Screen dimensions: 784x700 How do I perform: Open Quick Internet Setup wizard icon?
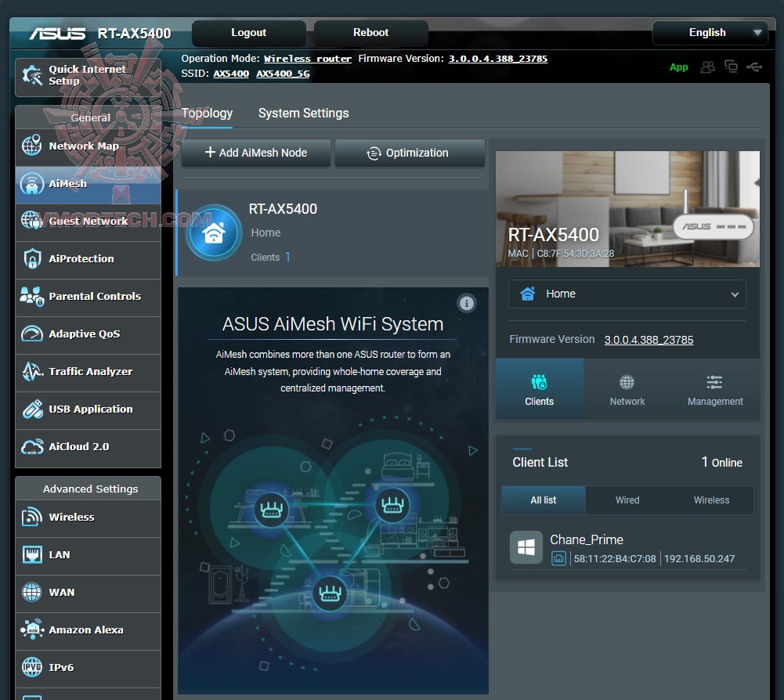click(32, 75)
